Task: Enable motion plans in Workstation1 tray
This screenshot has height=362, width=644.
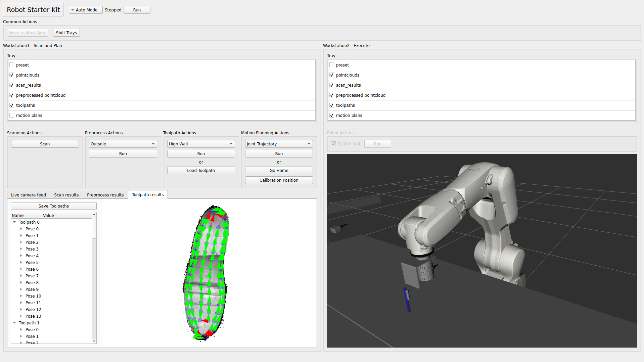Action: 12,115
